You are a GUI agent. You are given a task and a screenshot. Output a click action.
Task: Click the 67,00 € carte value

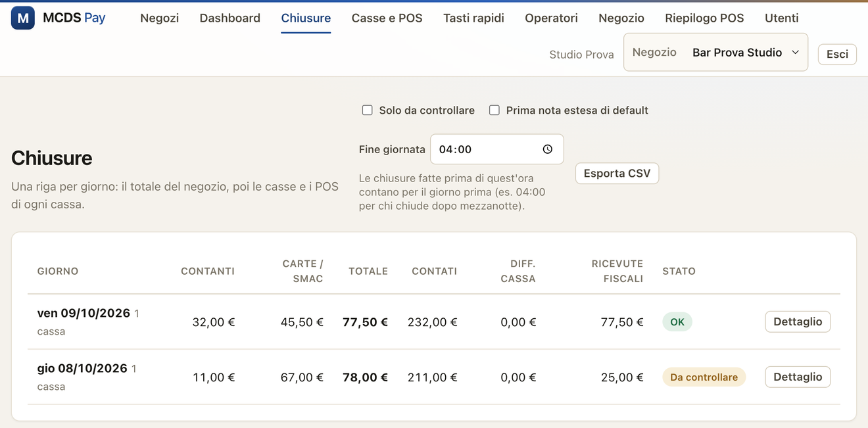point(302,377)
